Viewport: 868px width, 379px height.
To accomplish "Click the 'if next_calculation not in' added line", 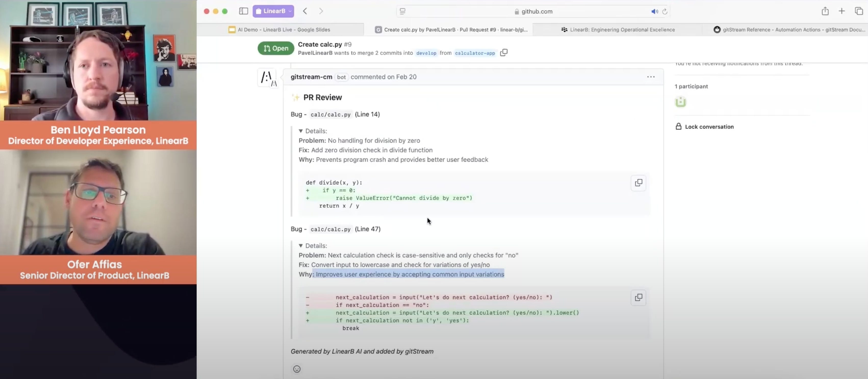I will 402,320.
